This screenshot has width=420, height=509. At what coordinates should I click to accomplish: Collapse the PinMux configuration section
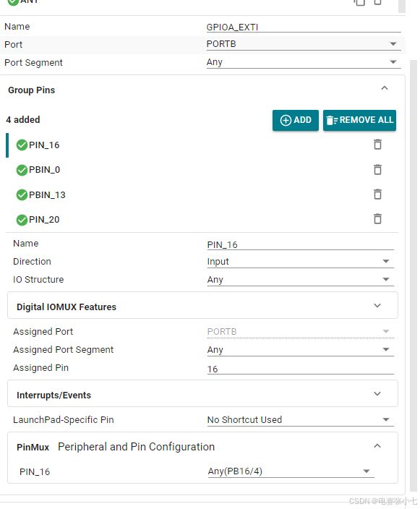click(x=377, y=446)
